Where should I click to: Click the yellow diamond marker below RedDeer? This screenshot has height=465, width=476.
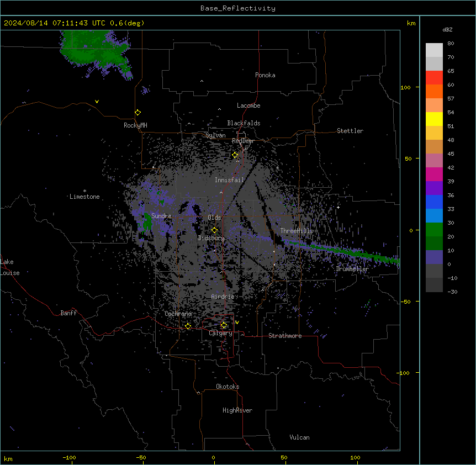(x=235, y=155)
